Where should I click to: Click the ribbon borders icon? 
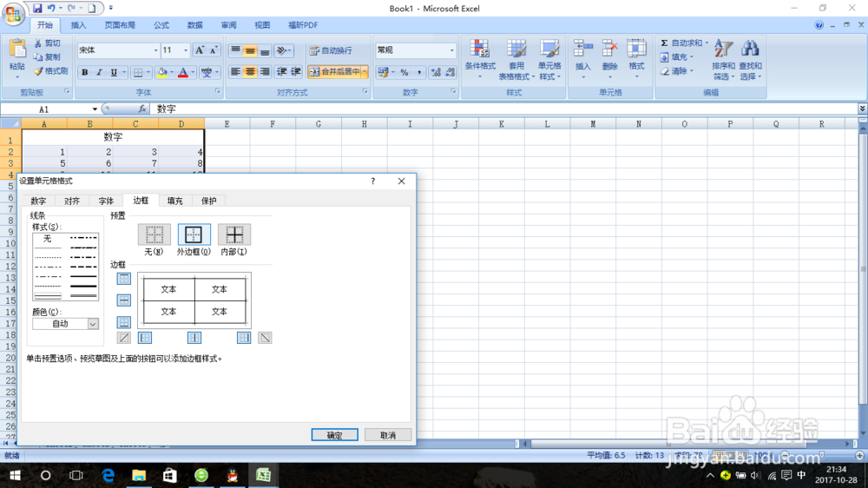tap(138, 72)
